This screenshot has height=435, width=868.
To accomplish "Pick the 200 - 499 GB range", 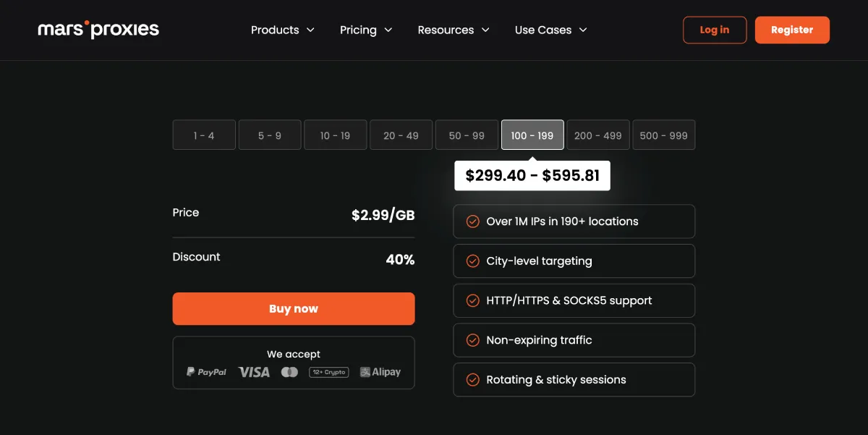I will tap(598, 135).
